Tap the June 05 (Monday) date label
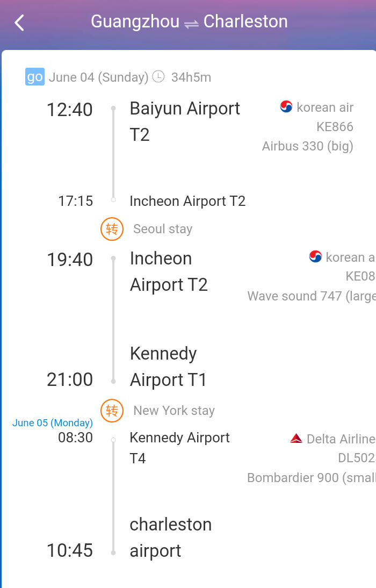 (x=53, y=423)
